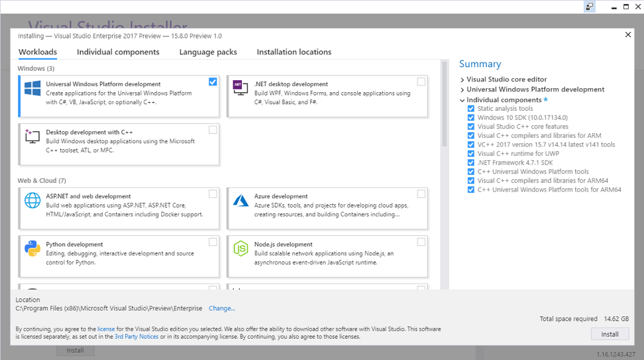Click the Windows (3) section heading

click(x=36, y=68)
